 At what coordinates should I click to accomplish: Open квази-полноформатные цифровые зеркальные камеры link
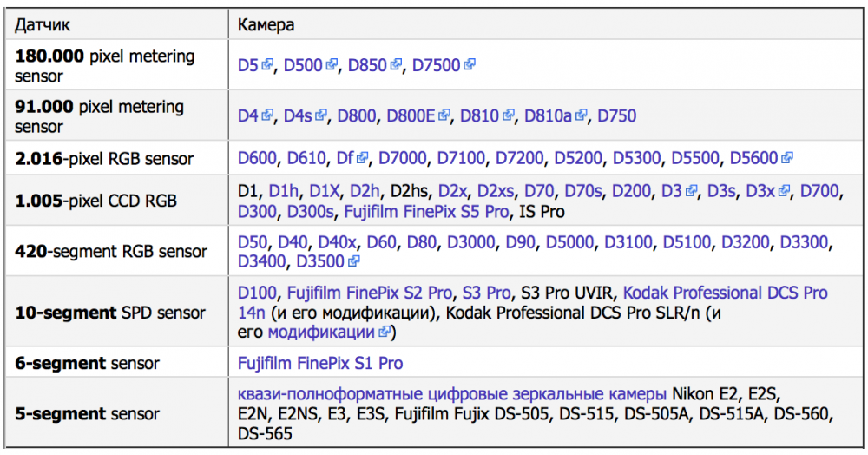451,394
